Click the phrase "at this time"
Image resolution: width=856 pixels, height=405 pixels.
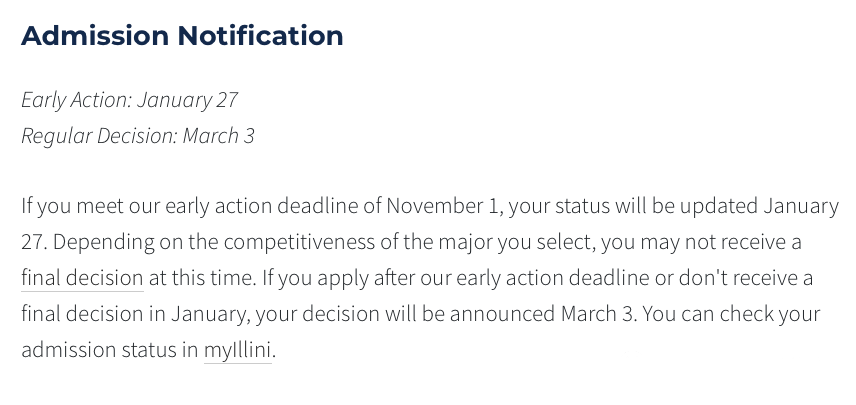point(201,278)
